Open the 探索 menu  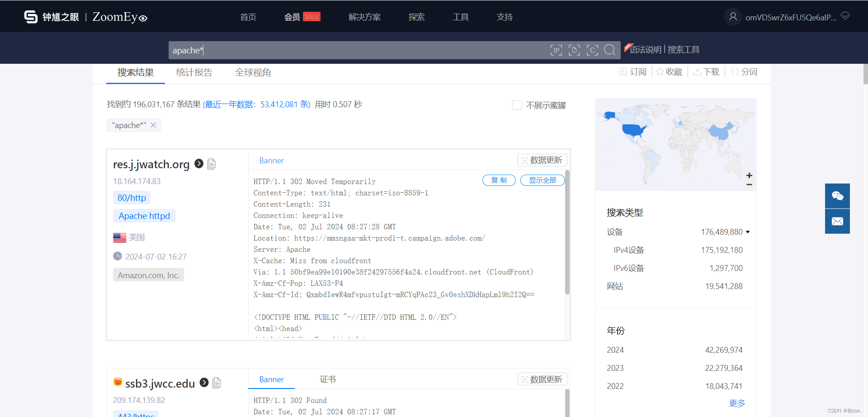point(416,17)
